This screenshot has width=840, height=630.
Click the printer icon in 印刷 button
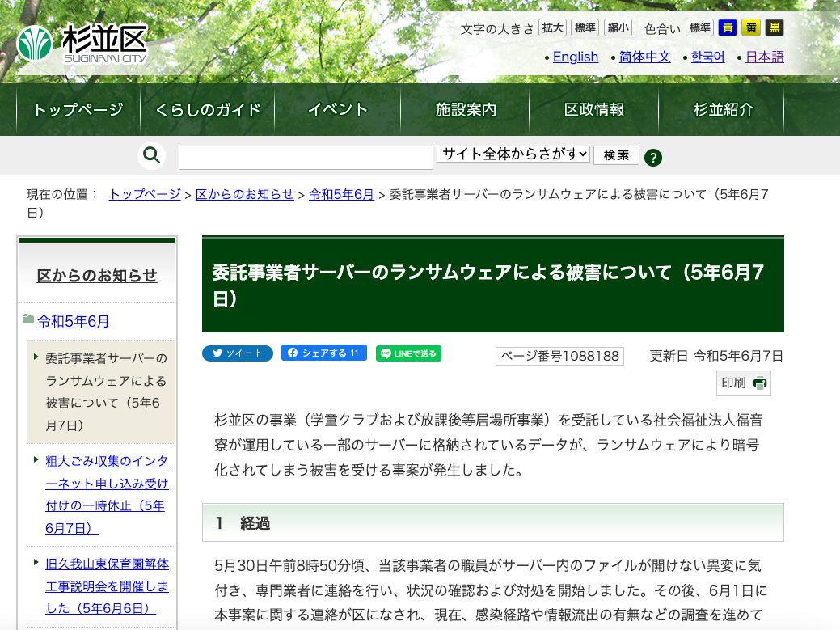[x=760, y=383]
